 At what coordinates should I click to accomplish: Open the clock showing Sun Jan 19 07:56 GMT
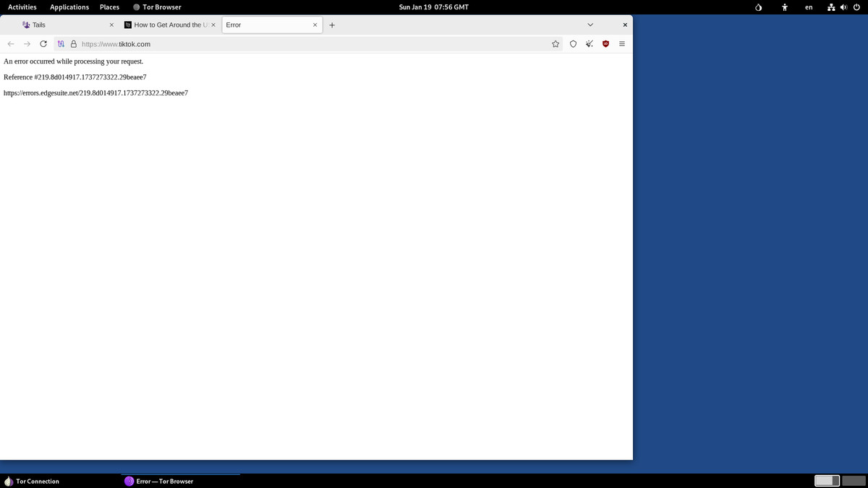tap(434, 7)
